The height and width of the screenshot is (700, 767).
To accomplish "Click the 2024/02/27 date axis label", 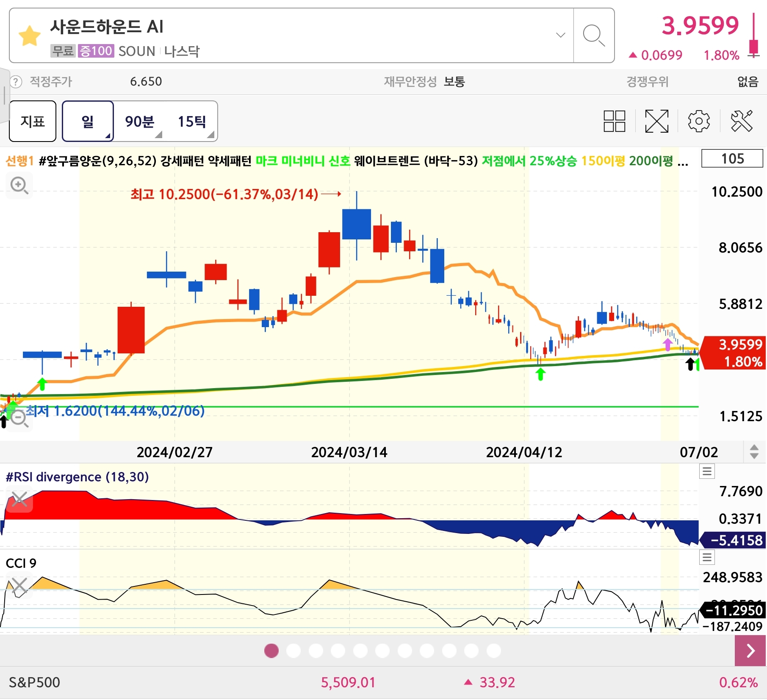I will click(x=174, y=452).
